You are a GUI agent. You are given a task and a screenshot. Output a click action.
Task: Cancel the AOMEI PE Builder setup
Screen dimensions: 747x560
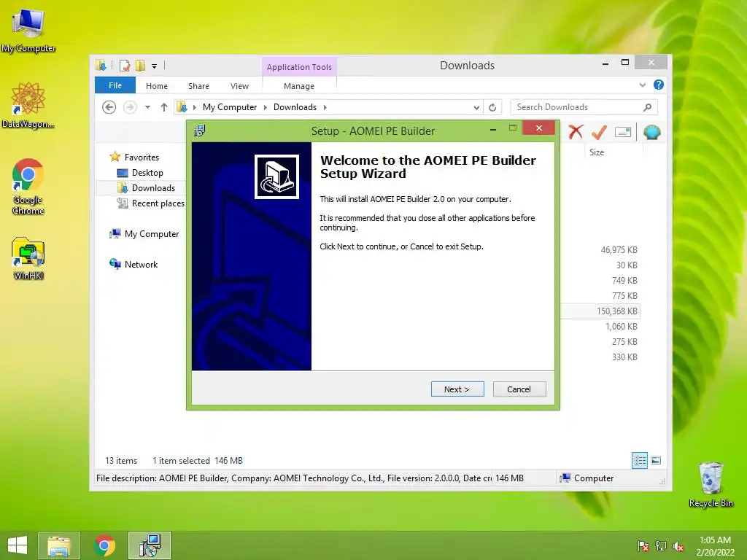click(x=519, y=389)
